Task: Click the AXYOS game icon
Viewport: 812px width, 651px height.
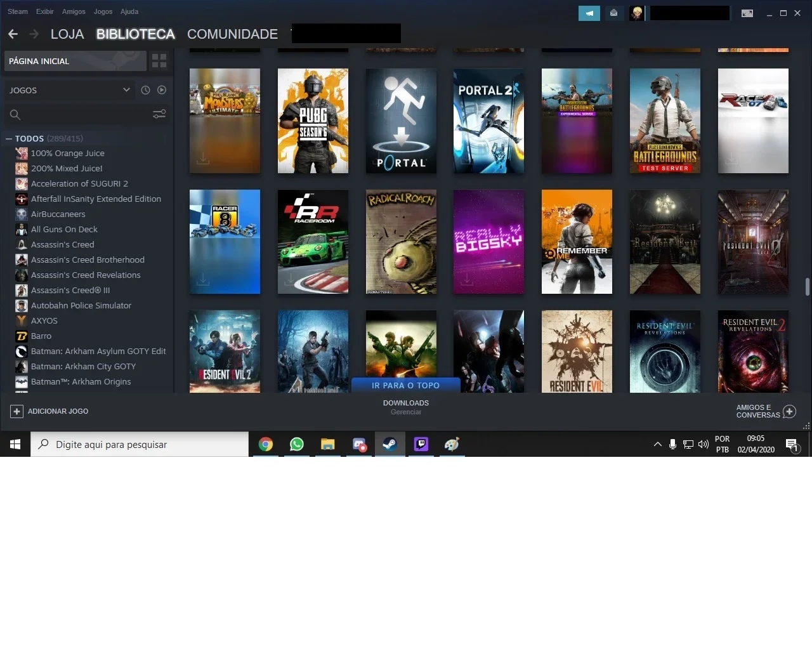Action: 22,320
